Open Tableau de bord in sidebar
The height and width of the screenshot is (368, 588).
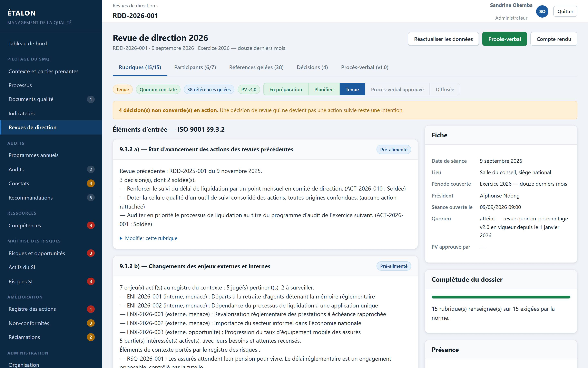51,44
